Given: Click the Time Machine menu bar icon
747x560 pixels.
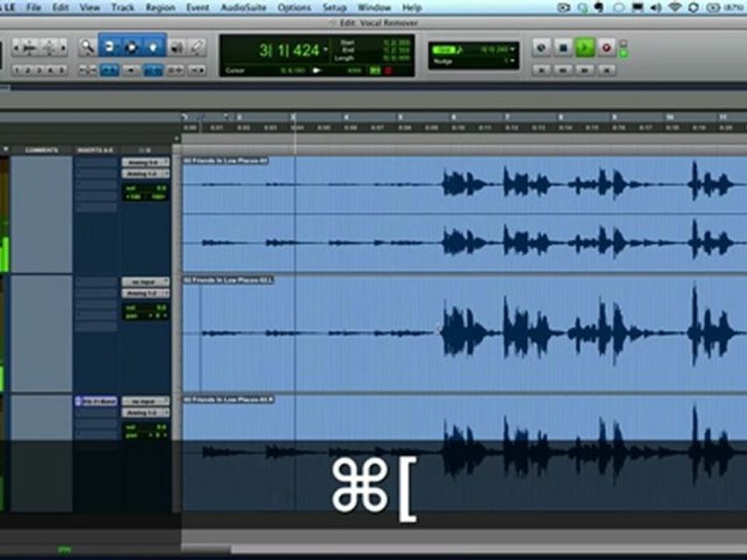Looking at the screenshot, I should [x=693, y=8].
